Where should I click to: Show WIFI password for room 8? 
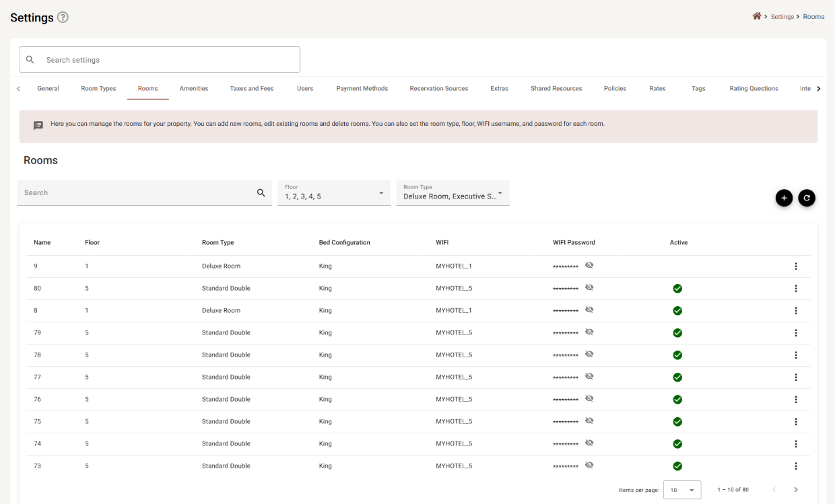coord(589,310)
